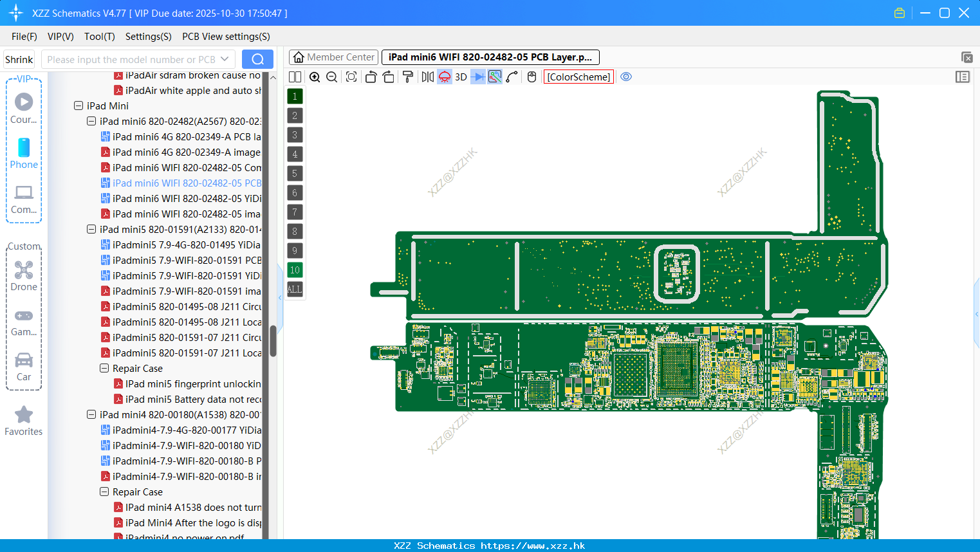Screen dimensions: 980x552
Task: Open the Member Center tab
Action: tap(333, 57)
